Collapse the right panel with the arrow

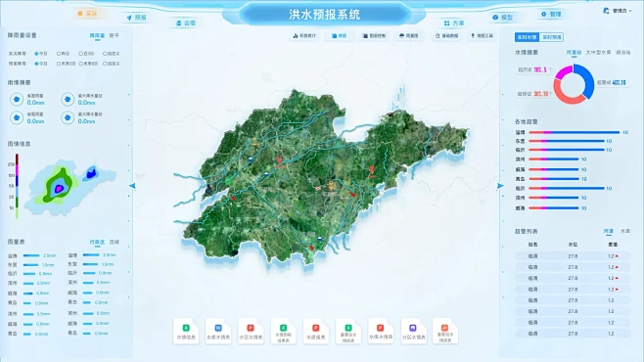(x=500, y=186)
